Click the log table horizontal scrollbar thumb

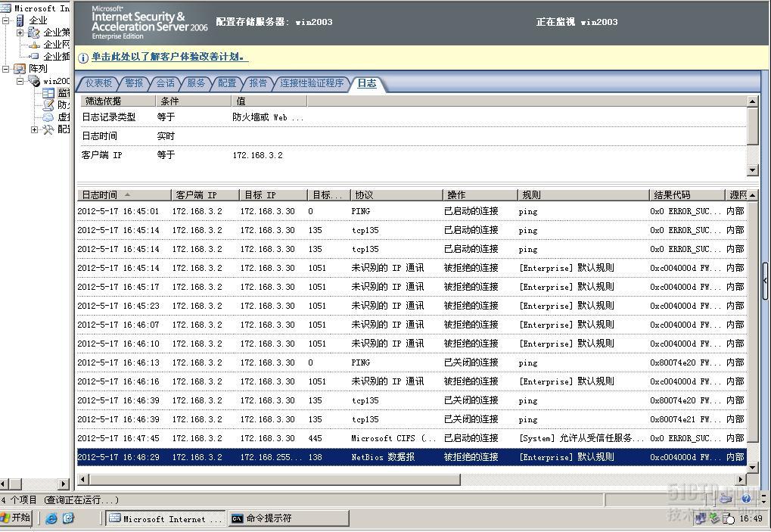point(275,479)
